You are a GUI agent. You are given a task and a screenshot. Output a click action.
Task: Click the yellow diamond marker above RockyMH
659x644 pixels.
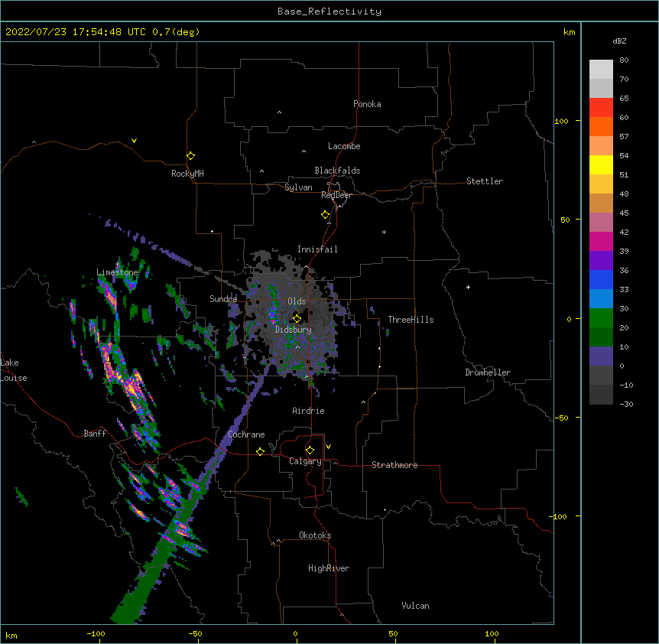pyautogui.click(x=190, y=156)
